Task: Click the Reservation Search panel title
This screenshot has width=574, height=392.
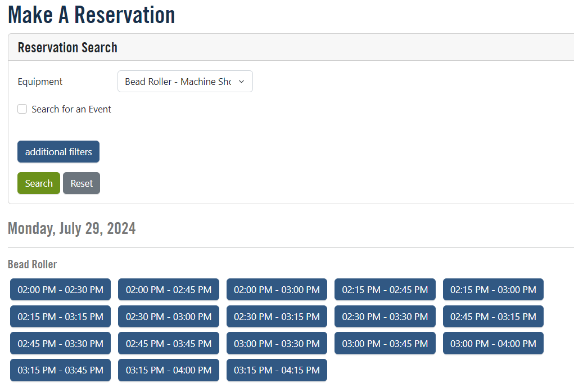Action: click(x=67, y=48)
